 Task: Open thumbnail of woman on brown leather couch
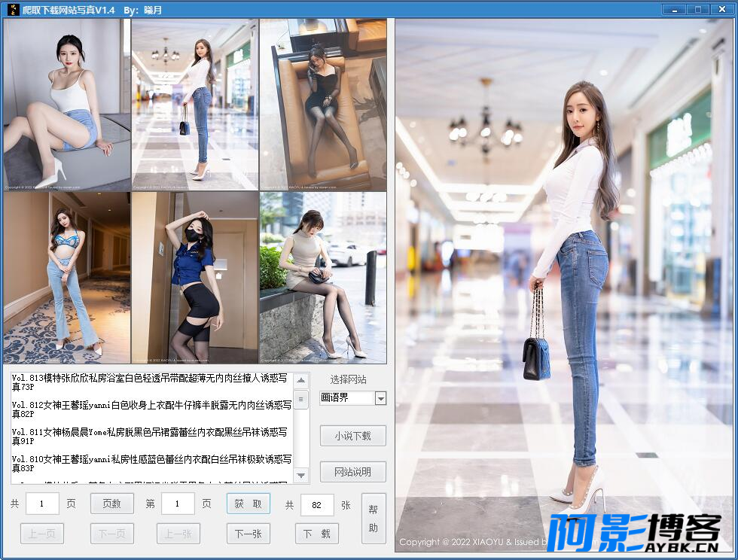click(x=323, y=105)
